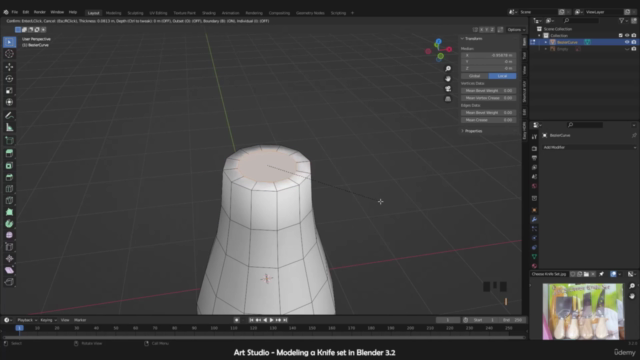Open the Object Data green triangle tab
The height and width of the screenshot is (360, 640).
tap(534, 256)
